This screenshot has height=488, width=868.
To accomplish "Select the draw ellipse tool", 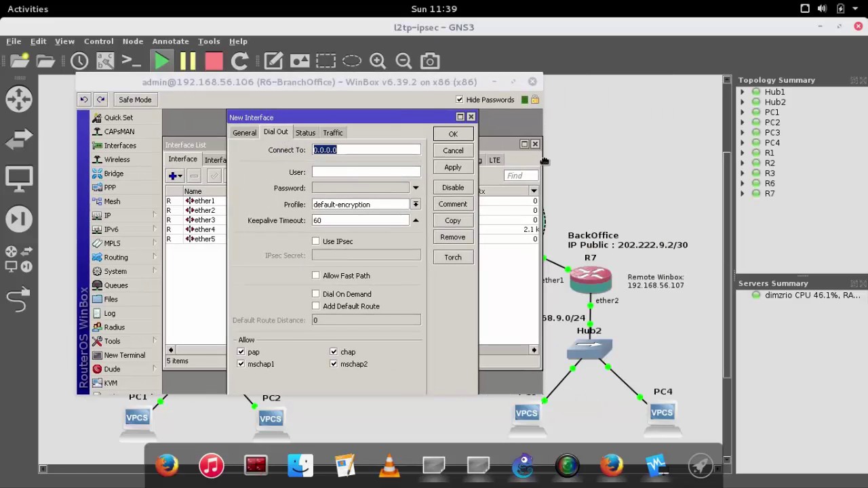I will click(x=351, y=61).
